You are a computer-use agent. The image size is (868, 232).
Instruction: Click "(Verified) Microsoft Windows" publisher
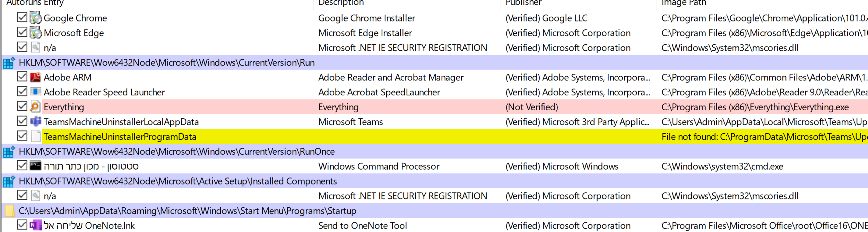click(562, 166)
